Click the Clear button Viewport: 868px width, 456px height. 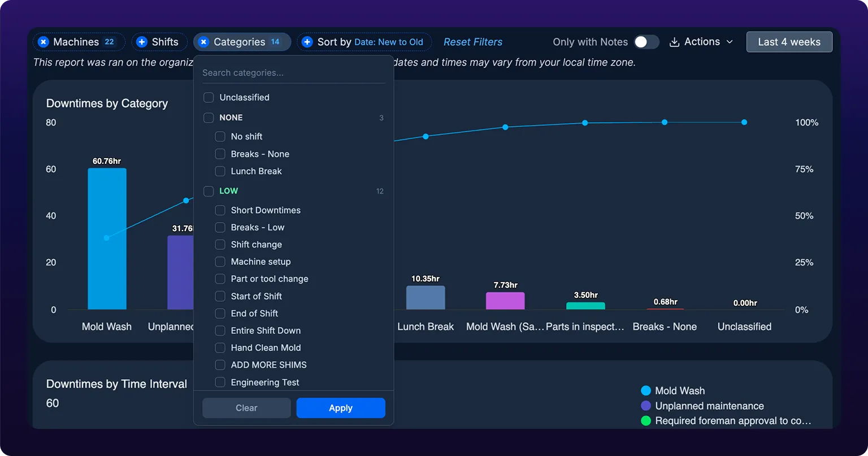[246, 408]
